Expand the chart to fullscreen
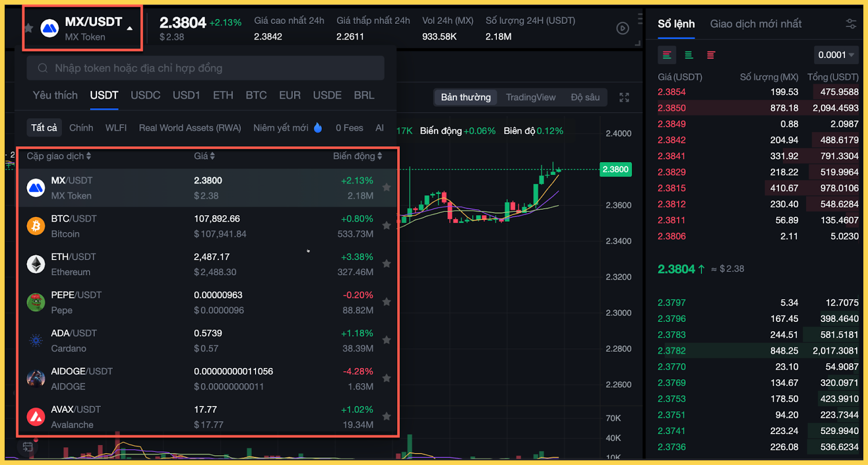The image size is (868, 465). (x=624, y=98)
